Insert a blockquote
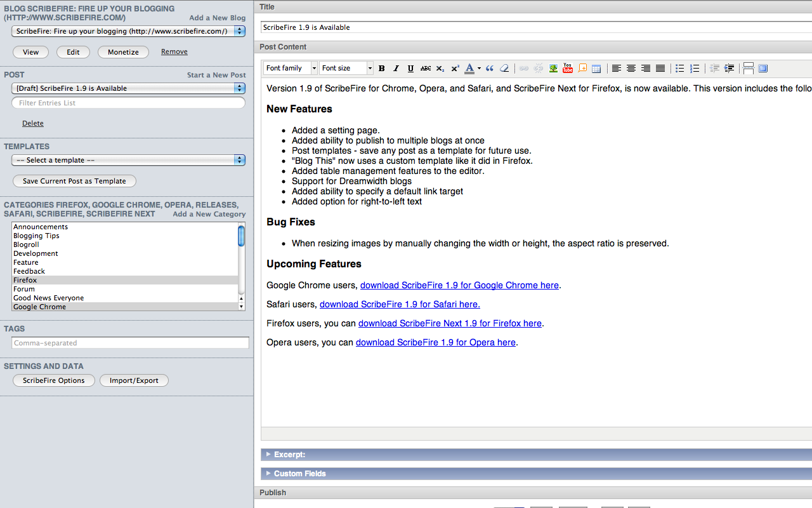 [490, 69]
